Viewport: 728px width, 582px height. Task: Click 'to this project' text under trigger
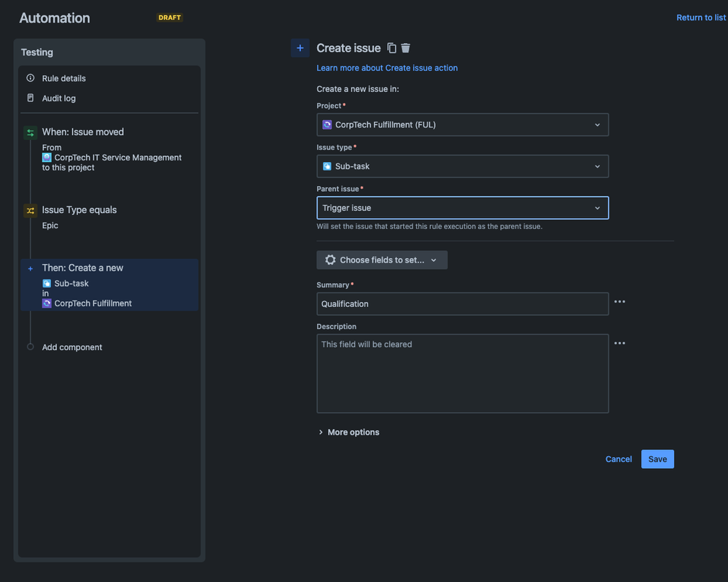tap(69, 168)
